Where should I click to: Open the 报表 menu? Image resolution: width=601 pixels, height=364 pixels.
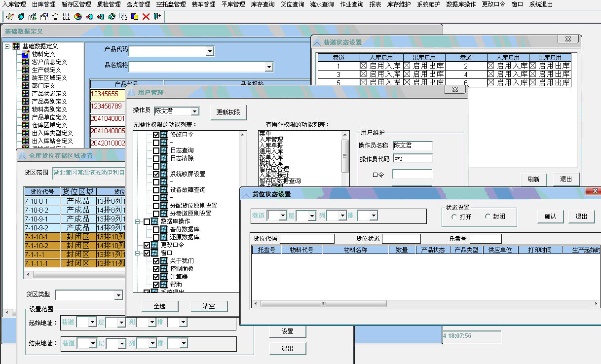(375, 4)
